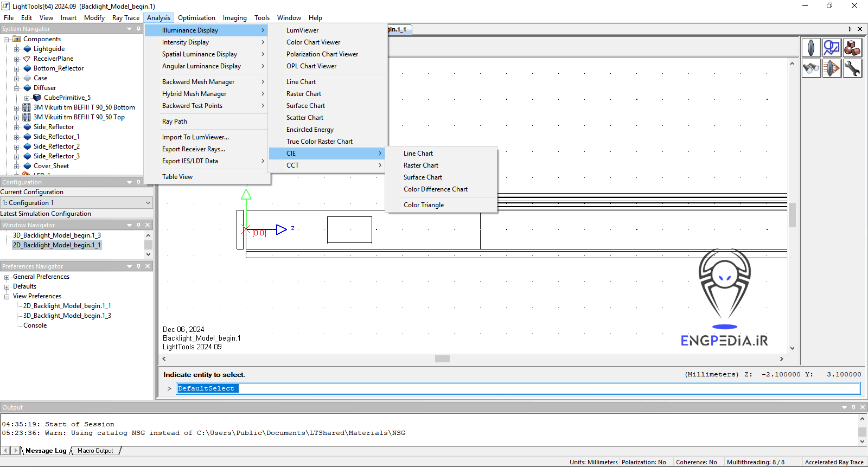Screen dimensions: 868x467
Task: Click the Side_Reflector solid icon
Action: 27,127
